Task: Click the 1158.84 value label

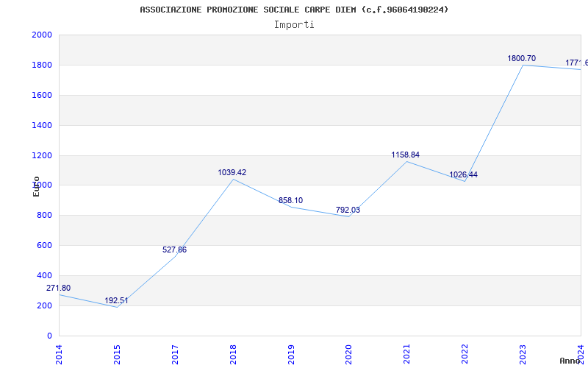Action: [x=406, y=155]
